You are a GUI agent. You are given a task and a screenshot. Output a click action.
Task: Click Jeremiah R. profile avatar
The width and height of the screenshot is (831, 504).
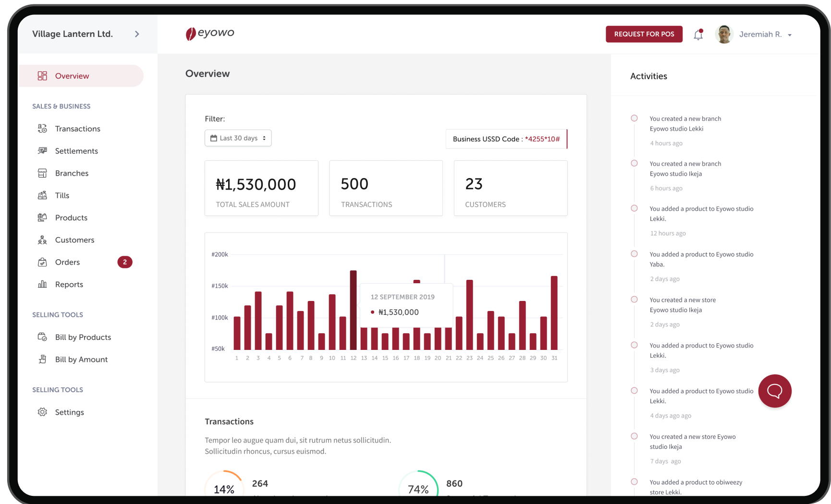pyautogui.click(x=724, y=34)
